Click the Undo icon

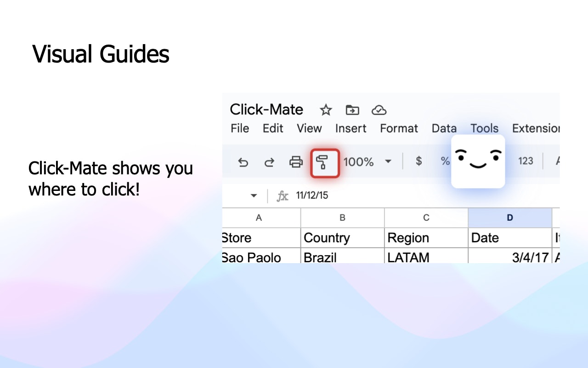pyautogui.click(x=243, y=162)
